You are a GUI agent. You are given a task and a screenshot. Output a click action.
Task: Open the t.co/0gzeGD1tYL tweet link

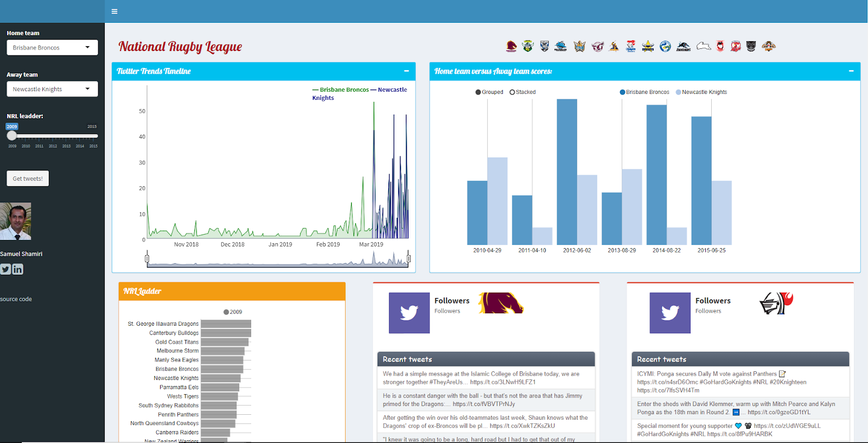point(779,413)
